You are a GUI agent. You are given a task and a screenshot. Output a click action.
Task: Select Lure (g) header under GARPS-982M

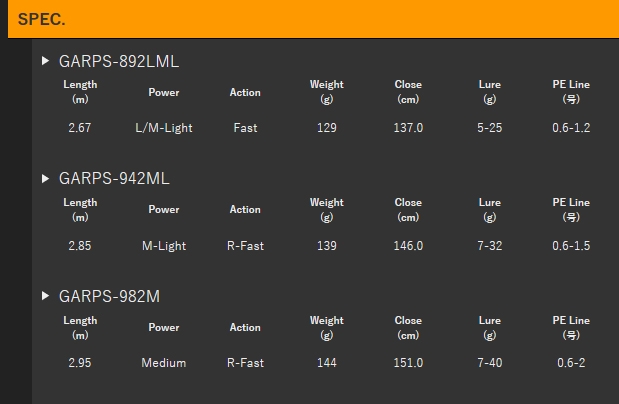click(490, 328)
